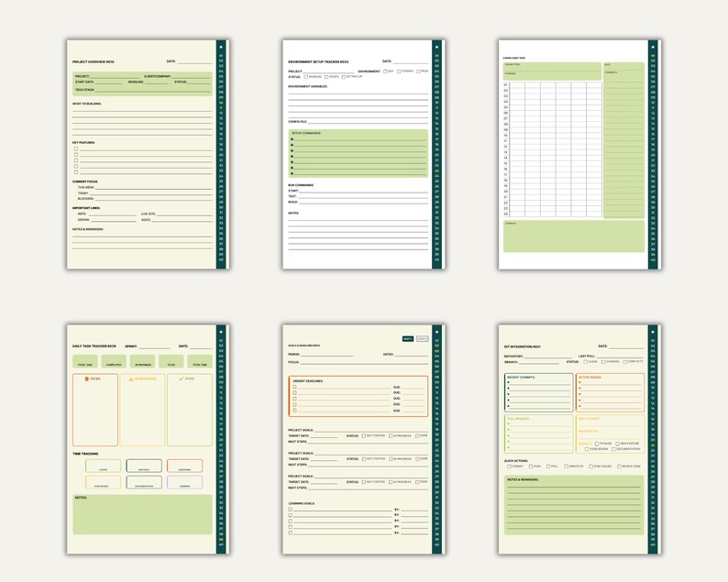The height and width of the screenshot is (582, 728).
Task: Go to tab 01 on Project Overview page
Action: (x=221, y=56)
